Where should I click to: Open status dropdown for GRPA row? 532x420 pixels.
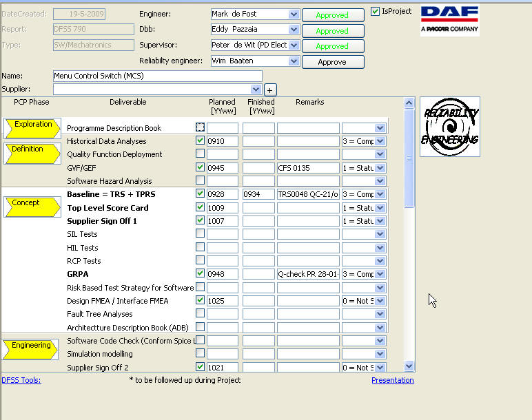[380, 274]
